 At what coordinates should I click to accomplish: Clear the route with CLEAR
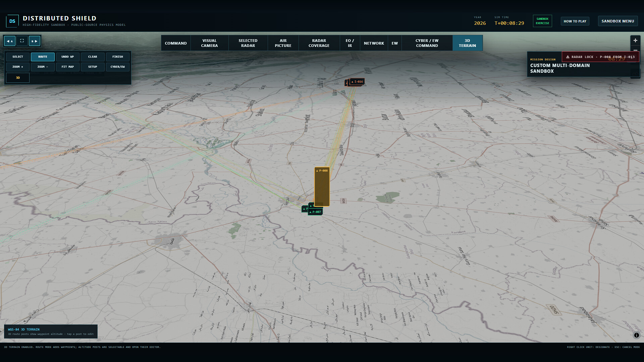[93, 57]
